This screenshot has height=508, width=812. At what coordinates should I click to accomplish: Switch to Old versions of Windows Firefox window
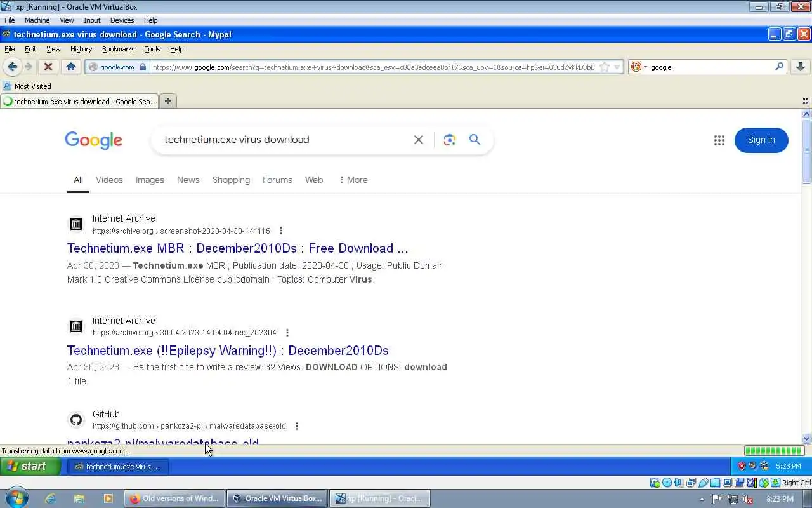[174, 498]
